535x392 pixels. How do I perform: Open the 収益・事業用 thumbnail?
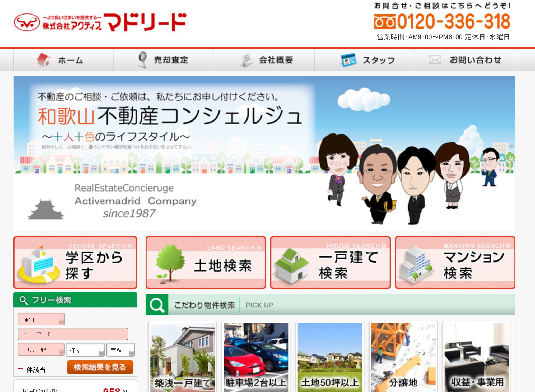(477, 356)
